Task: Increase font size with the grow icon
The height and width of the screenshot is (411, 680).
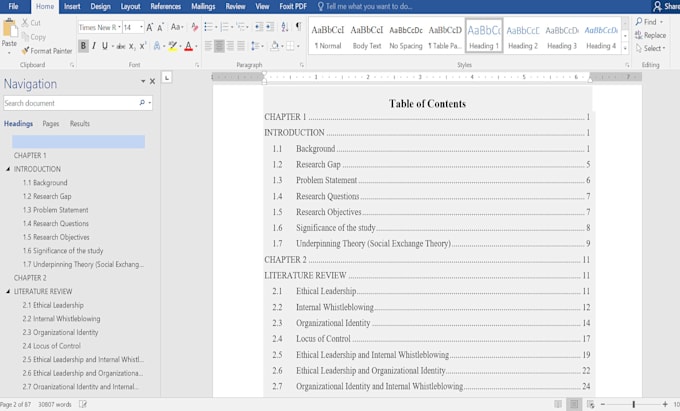Action: 150,27
